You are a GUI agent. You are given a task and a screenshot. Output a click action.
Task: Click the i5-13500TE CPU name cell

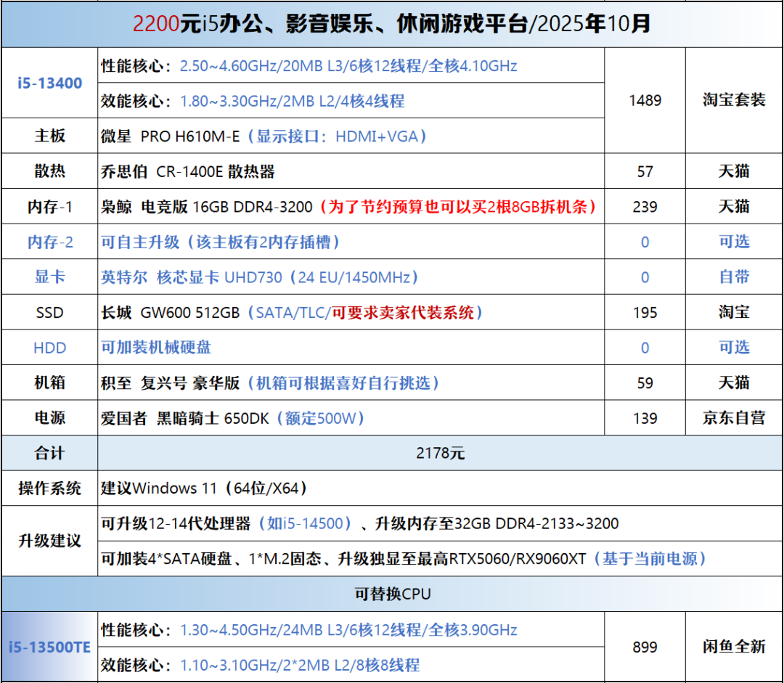point(49,647)
